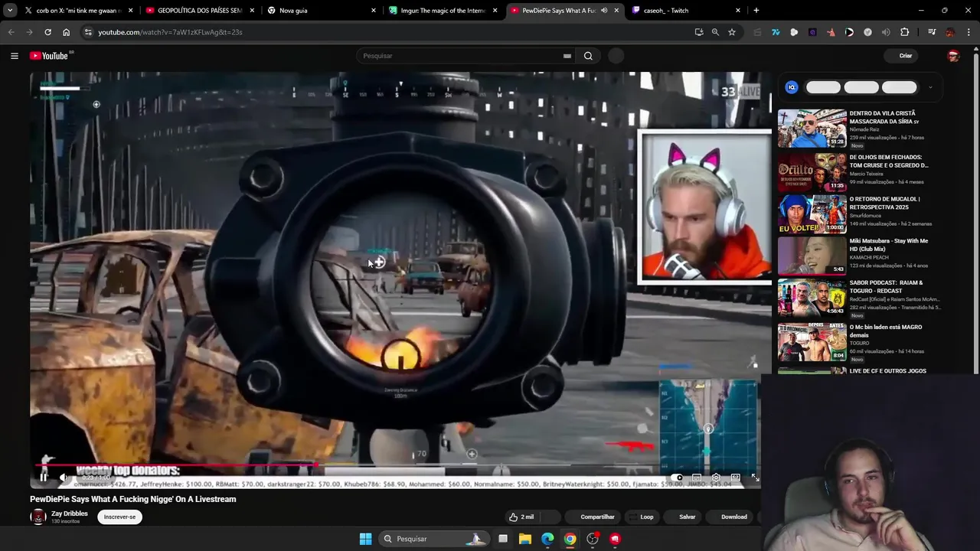Click the install app icon in address bar
This screenshot has width=980, height=551.
(699, 32)
